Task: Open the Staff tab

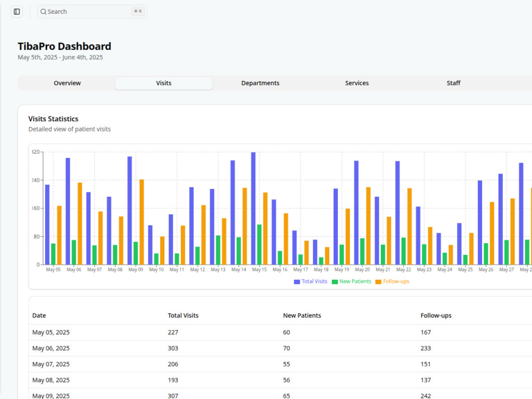Action: 453,83
